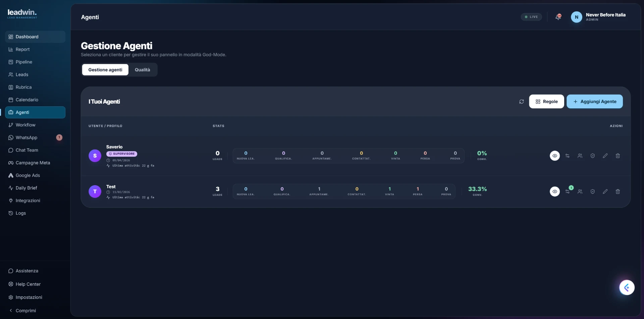Open Chat Team in sidebar

(35, 150)
